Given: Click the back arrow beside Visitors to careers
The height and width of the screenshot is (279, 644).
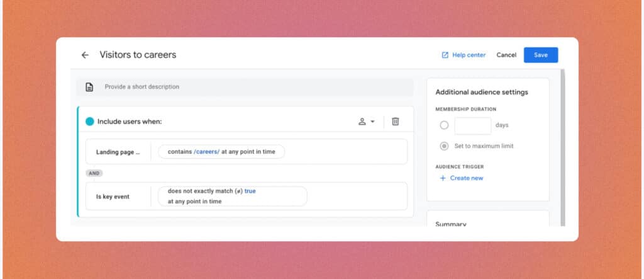Looking at the screenshot, I should pyautogui.click(x=85, y=55).
